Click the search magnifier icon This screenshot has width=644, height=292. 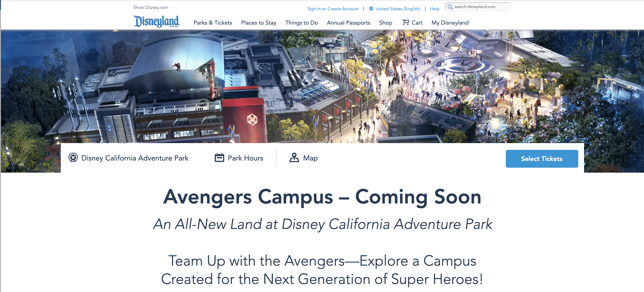point(450,7)
